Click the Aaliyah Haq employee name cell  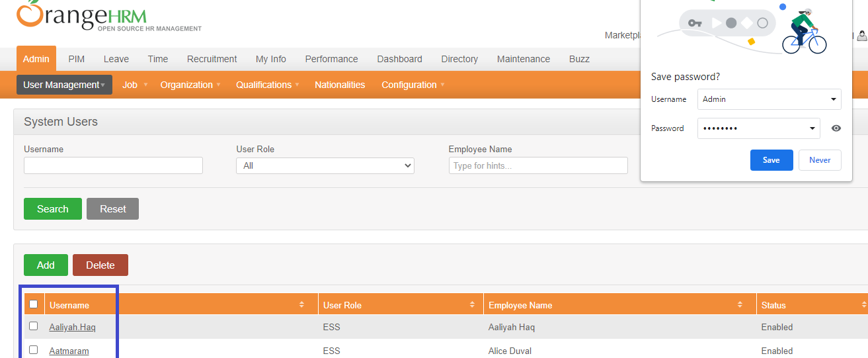click(512, 327)
